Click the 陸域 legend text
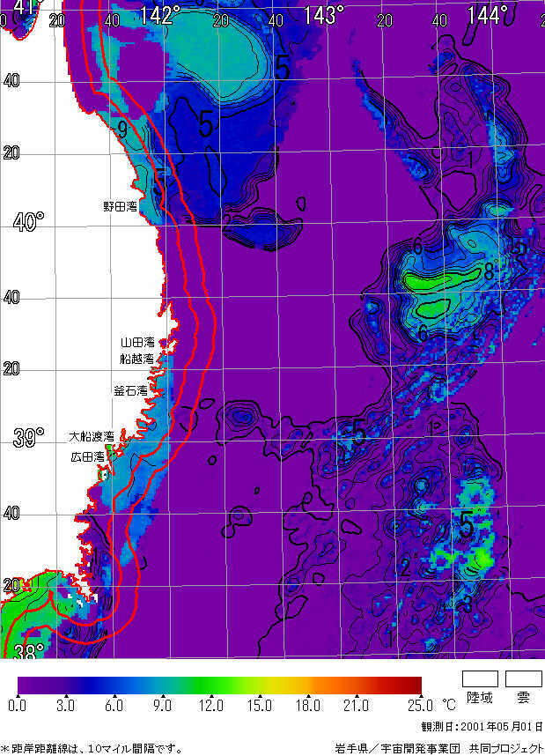 coord(480,697)
